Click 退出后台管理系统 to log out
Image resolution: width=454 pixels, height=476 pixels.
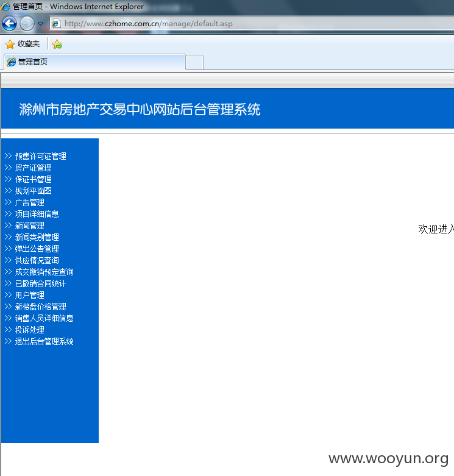(44, 341)
